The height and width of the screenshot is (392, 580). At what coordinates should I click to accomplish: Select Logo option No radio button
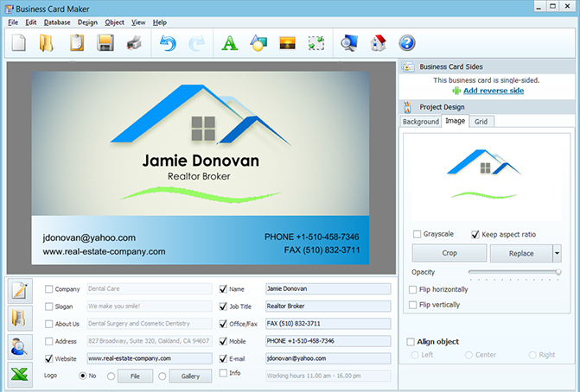click(x=83, y=376)
